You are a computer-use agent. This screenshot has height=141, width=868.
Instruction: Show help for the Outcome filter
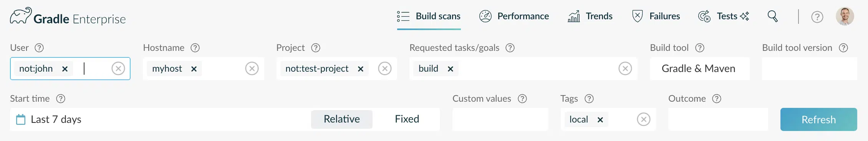[717, 99]
